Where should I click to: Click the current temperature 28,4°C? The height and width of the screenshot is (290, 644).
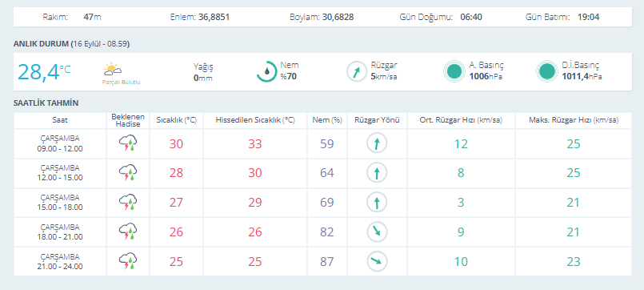pos(44,72)
